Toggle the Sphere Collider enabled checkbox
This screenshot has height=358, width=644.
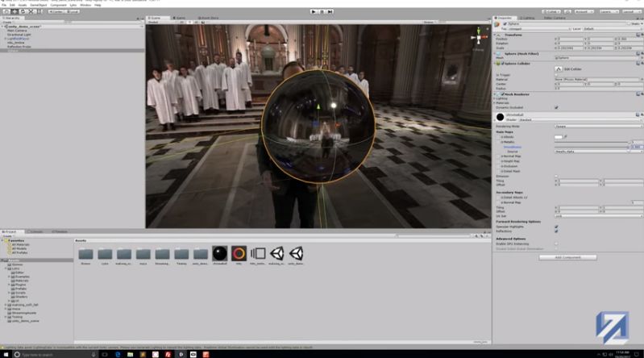(502, 64)
